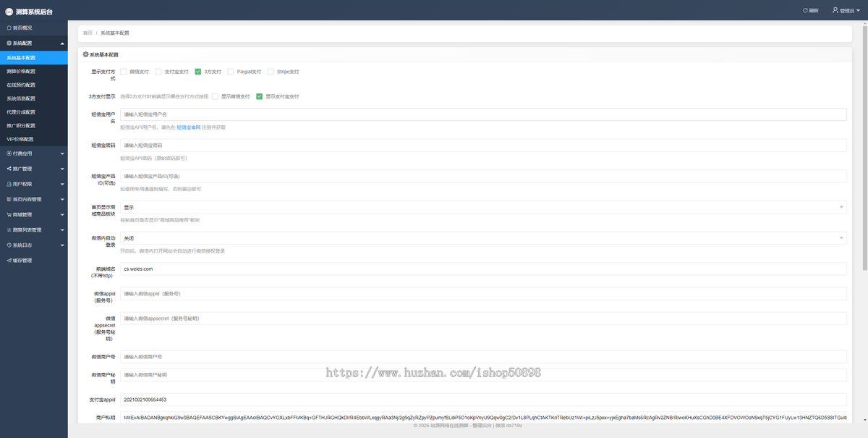Follow the 短信宝官网 link
Screen dimensions: 868x438
pyautogui.click(x=188, y=127)
